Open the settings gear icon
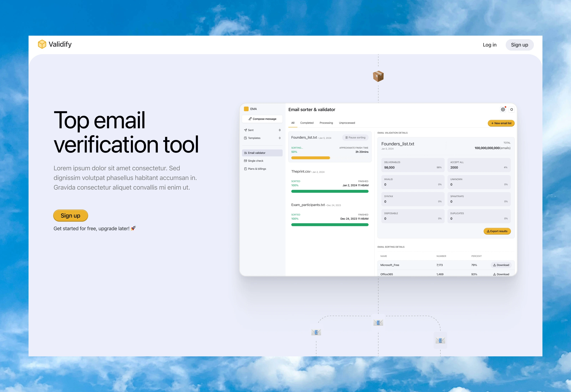This screenshot has width=571, height=392. (503, 110)
